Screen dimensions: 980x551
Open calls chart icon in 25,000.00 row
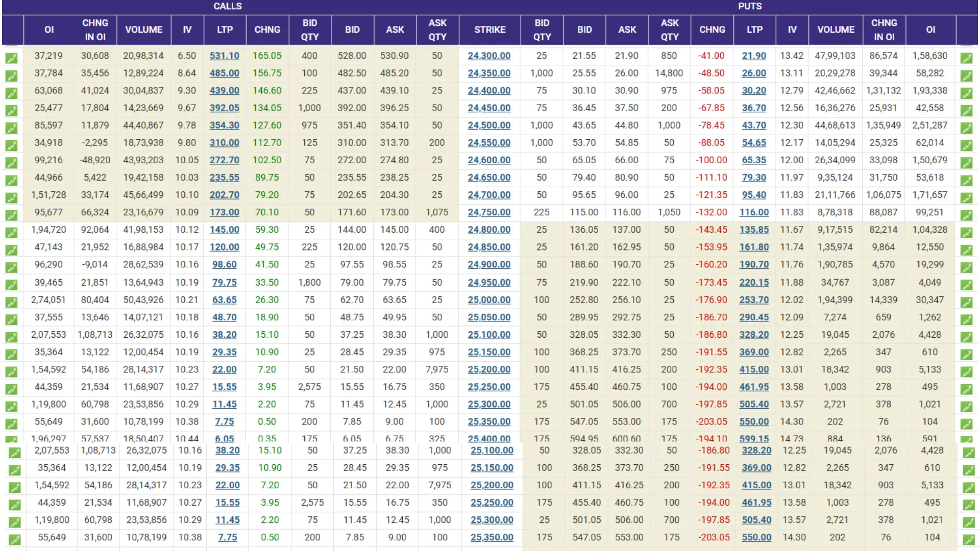click(11, 303)
